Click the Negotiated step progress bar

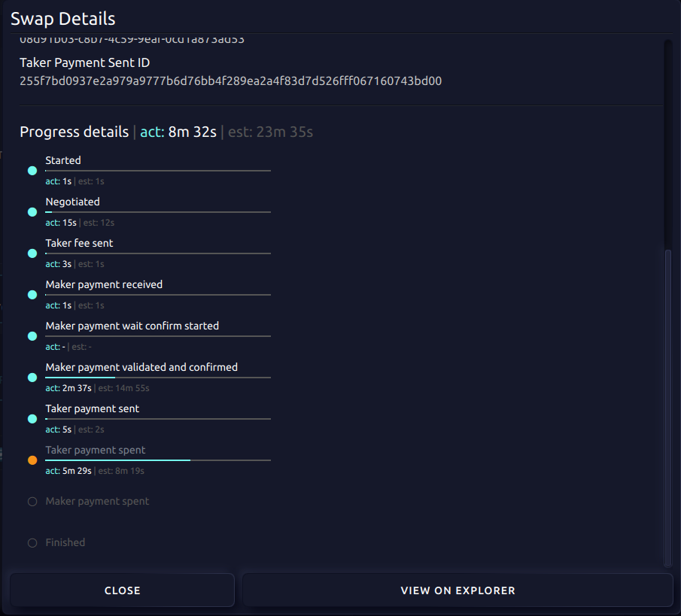(158, 212)
